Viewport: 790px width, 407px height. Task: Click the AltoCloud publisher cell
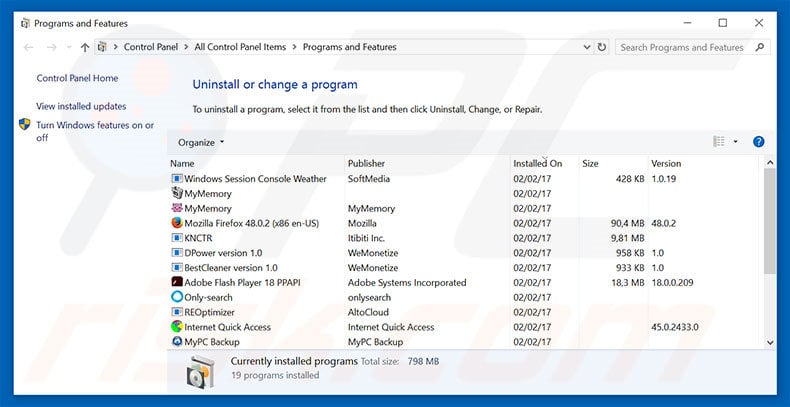pos(368,312)
